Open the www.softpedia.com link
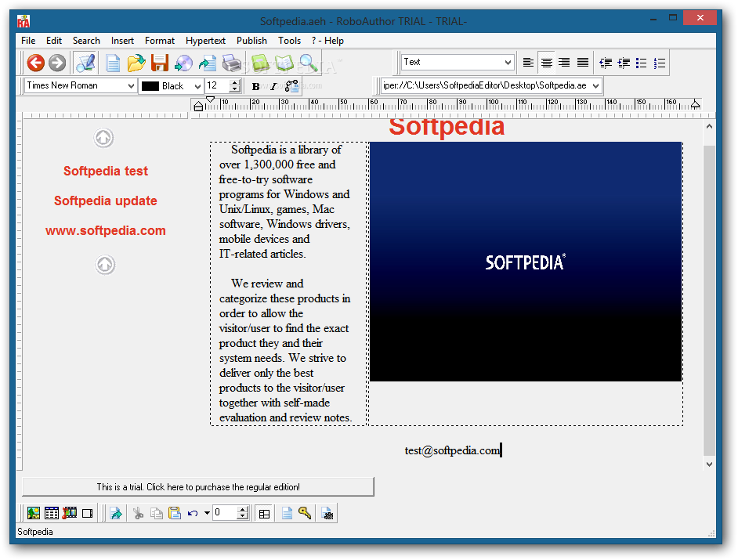The width and height of the screenshot is (738, 560). 106,230
